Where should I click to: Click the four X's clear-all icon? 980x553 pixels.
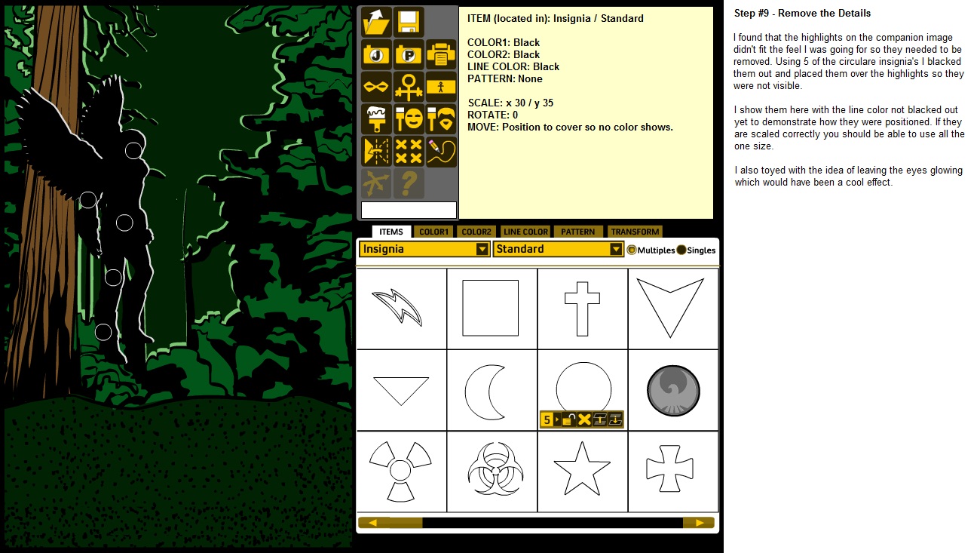[x=409, y=151]
